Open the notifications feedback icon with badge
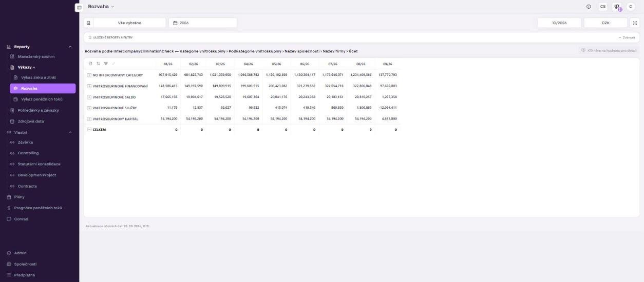 617,7
